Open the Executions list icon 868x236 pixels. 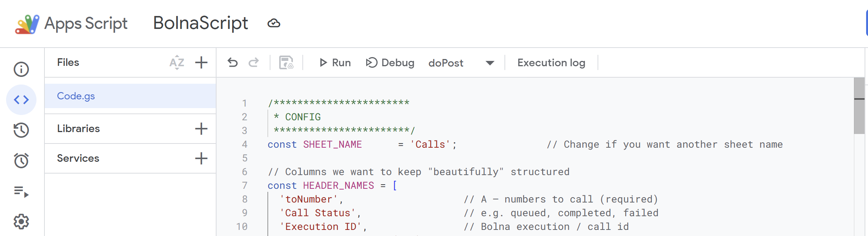(x=21, y=191)
